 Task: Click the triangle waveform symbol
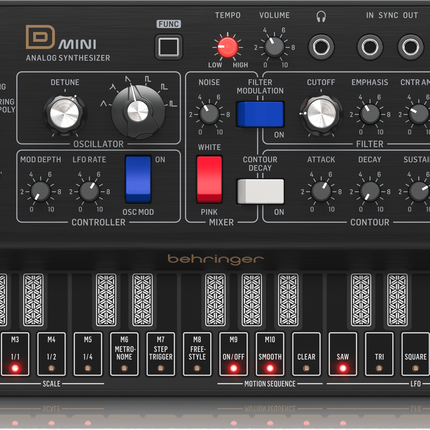104,104
